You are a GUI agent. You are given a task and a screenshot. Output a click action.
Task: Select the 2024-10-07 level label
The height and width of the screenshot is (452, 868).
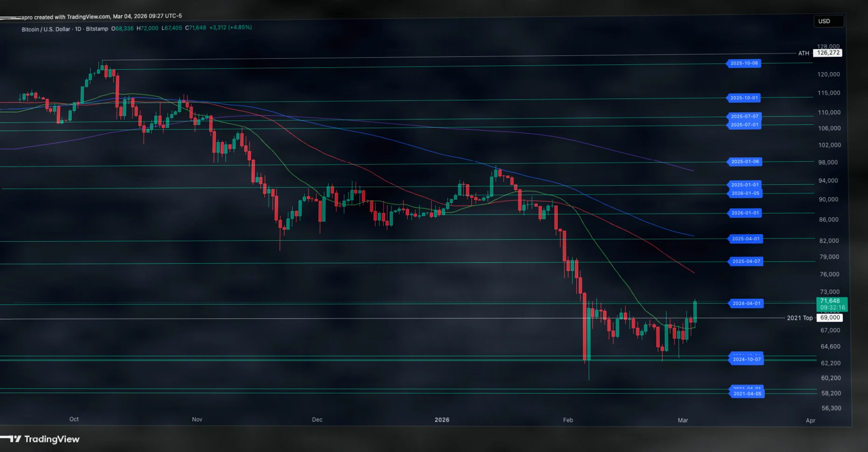746,360
